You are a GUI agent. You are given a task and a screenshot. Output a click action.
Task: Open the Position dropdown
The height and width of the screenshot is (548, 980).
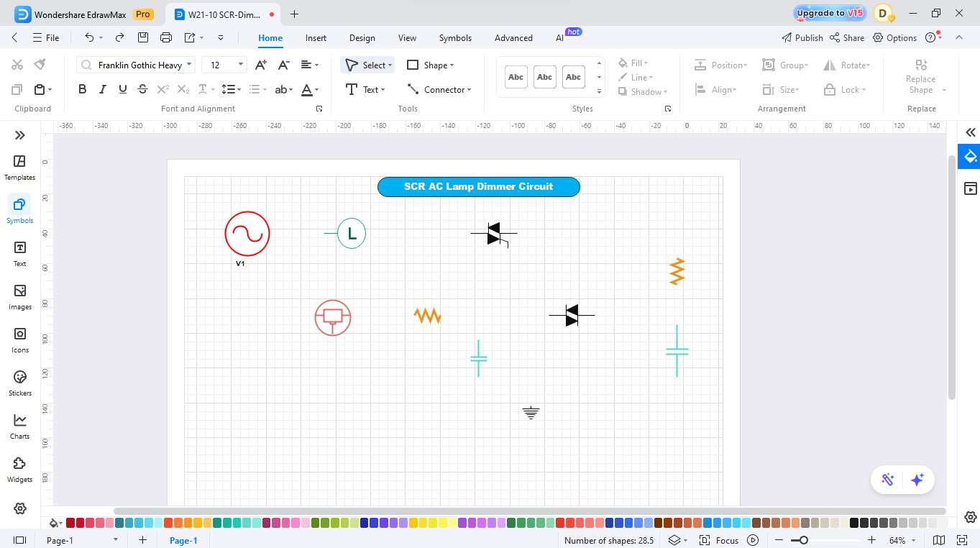click(x=721, y=65)
